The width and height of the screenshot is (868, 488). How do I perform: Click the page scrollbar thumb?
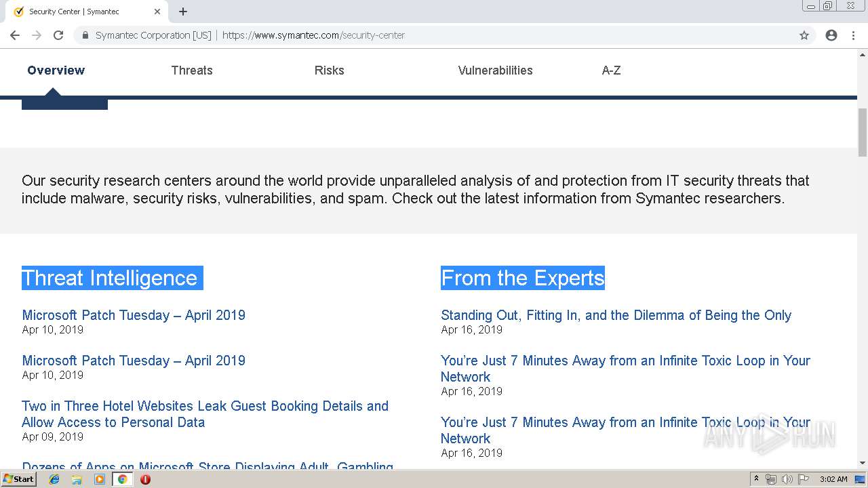pos(863,132)
